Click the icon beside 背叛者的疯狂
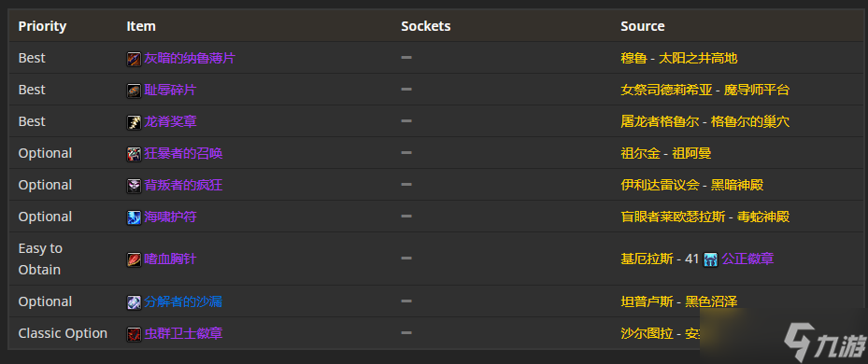The height and width of the screenshot is (364, 868). click(x=134, y=186)
